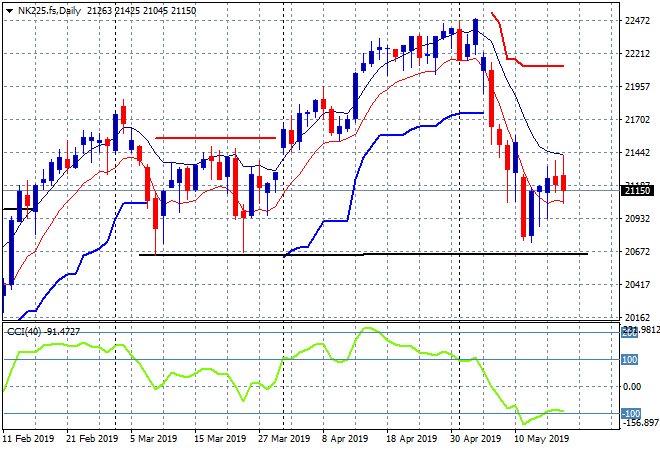Click date label 30 Apr 2019
The height and width of the screenshot is (450, 660).
pyautogui.click(x=476, y=439)
